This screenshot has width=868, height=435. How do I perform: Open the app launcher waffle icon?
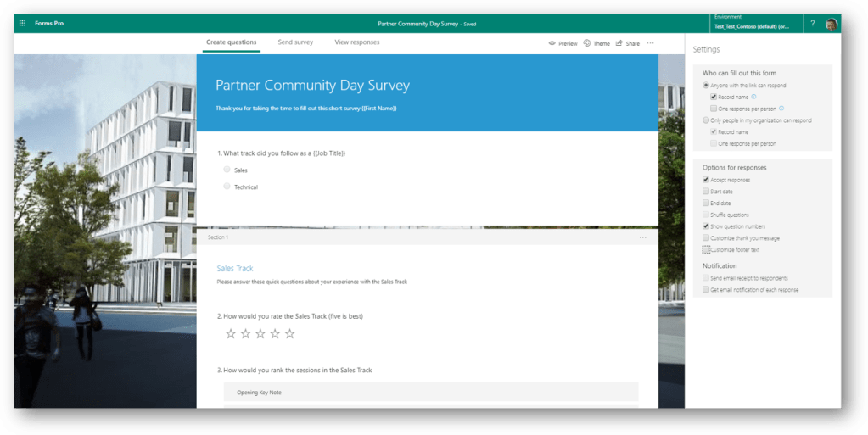22,23
